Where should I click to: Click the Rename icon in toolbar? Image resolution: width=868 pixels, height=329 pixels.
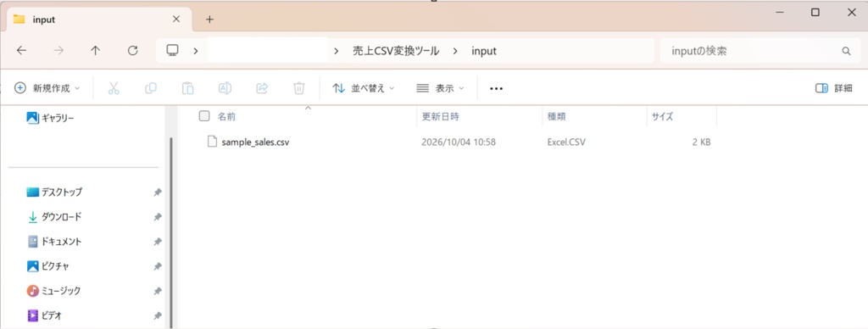point(225,88)
